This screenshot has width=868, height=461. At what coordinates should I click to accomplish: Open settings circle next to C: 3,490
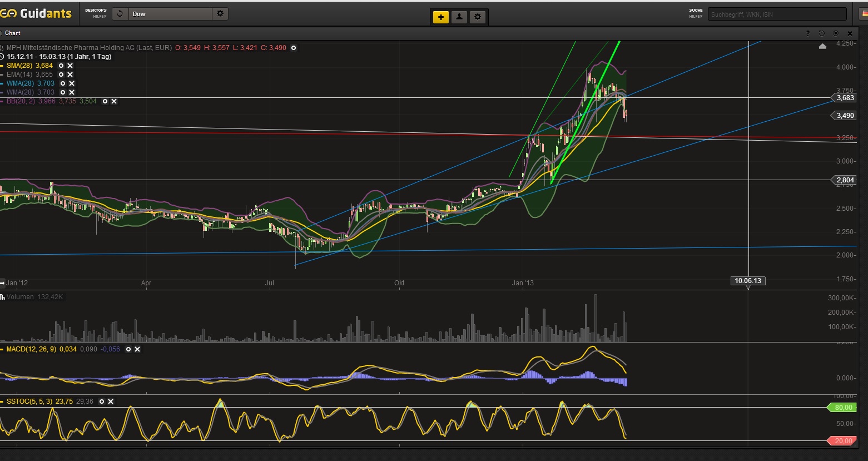click(x=294, y=48)
